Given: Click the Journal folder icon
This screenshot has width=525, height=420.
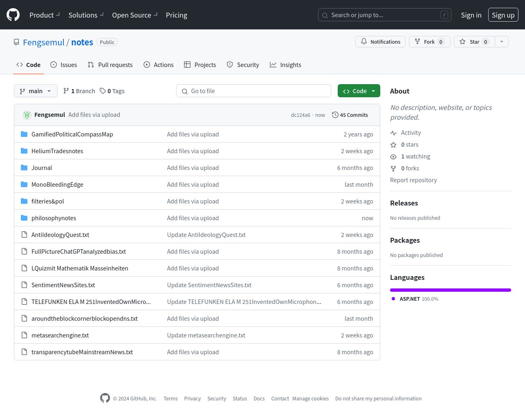Looking at the screenshot, I should pos(24,168).
